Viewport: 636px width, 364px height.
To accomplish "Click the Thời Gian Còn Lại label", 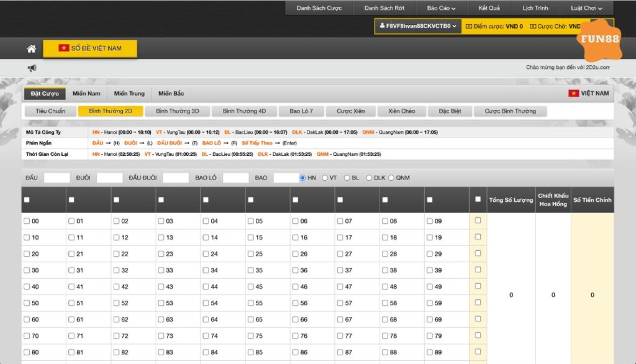I will [47, 154].
